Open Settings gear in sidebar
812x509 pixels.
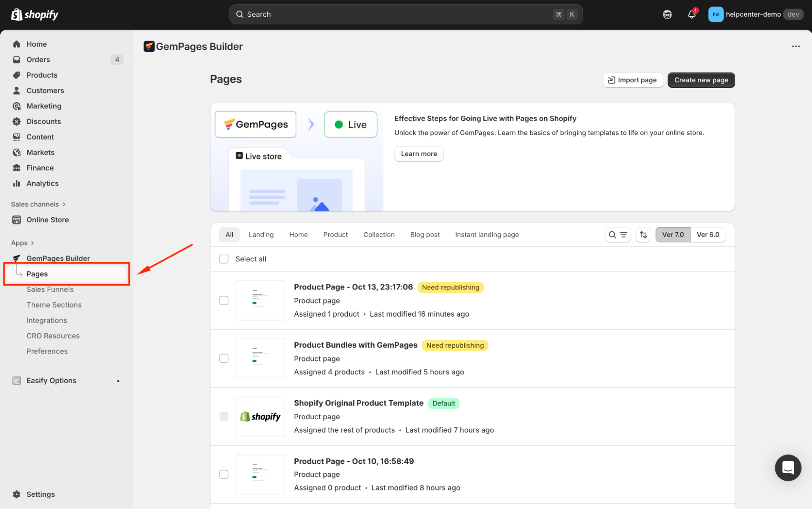pyautogui.click(x=17, y=494)
